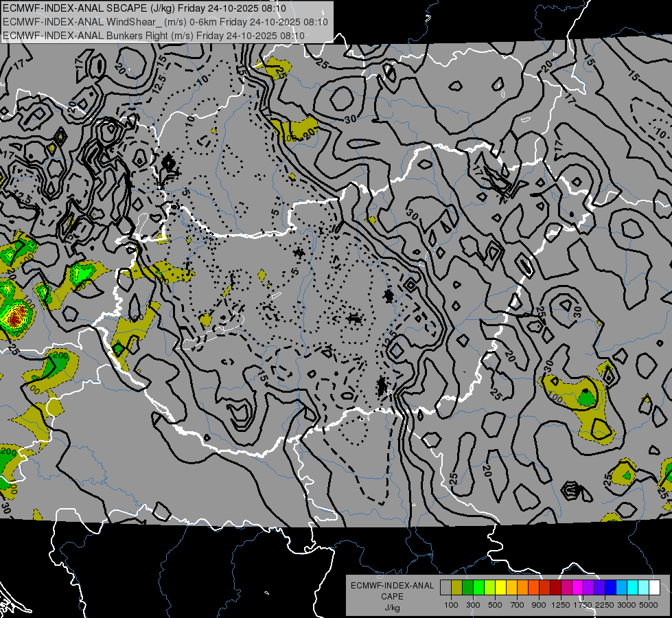The width and height of the screenshot is (672, 618).
Task: Click the CAPE label in the legend
Action: 392,597
